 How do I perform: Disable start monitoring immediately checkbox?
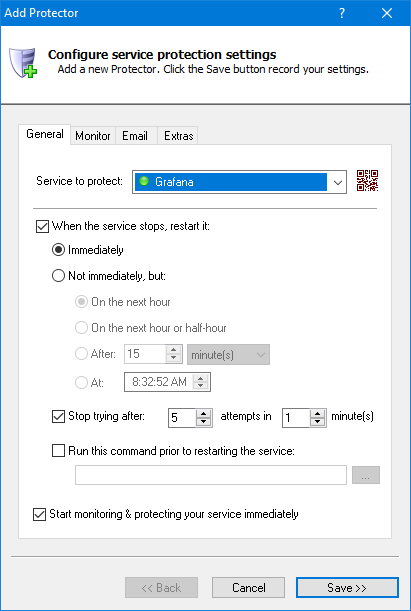point(39,514)
